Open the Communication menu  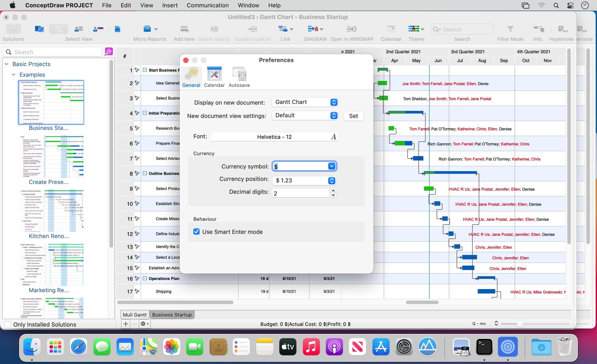pyautogui.click(x=207, y=5)
